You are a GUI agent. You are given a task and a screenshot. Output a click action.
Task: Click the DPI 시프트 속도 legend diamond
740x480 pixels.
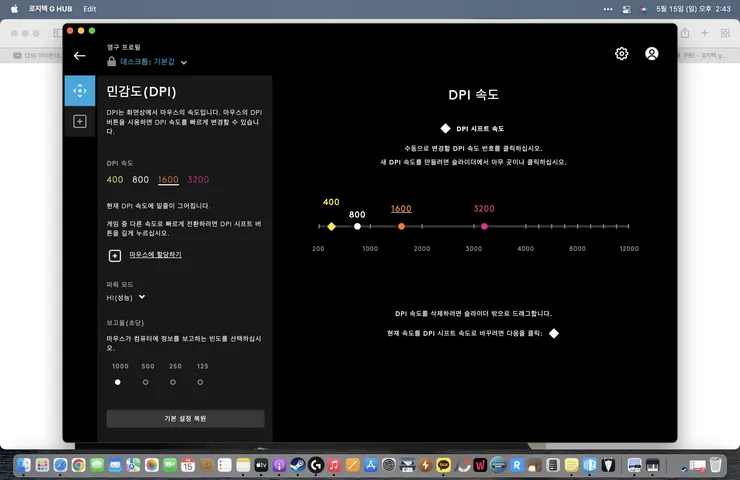pos(445,128)
